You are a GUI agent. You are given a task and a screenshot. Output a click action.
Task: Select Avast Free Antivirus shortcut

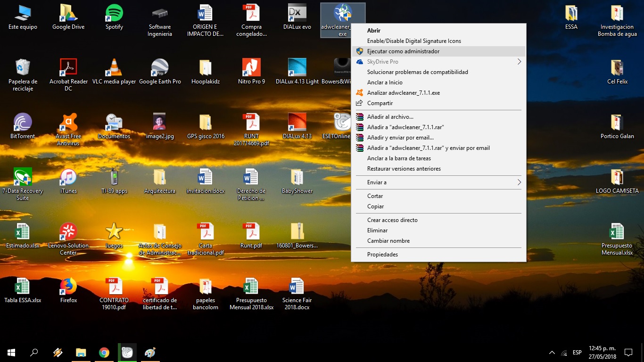coord(68,130)
